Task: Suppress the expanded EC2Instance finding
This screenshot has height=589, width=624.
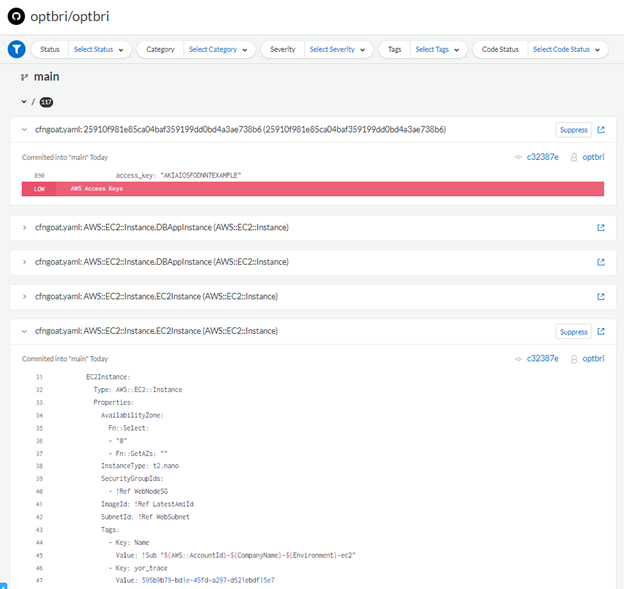Action: pyautogui.click(x=573, y=331)
